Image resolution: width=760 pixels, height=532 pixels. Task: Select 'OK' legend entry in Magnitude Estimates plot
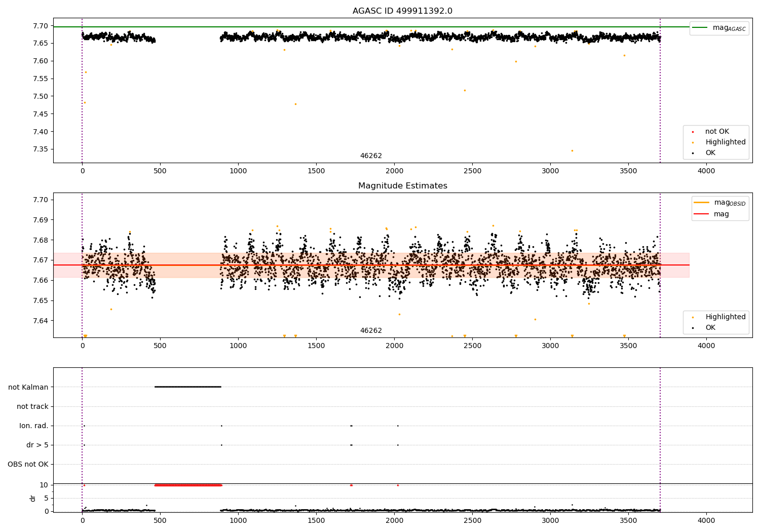click(x=710, y=328)
